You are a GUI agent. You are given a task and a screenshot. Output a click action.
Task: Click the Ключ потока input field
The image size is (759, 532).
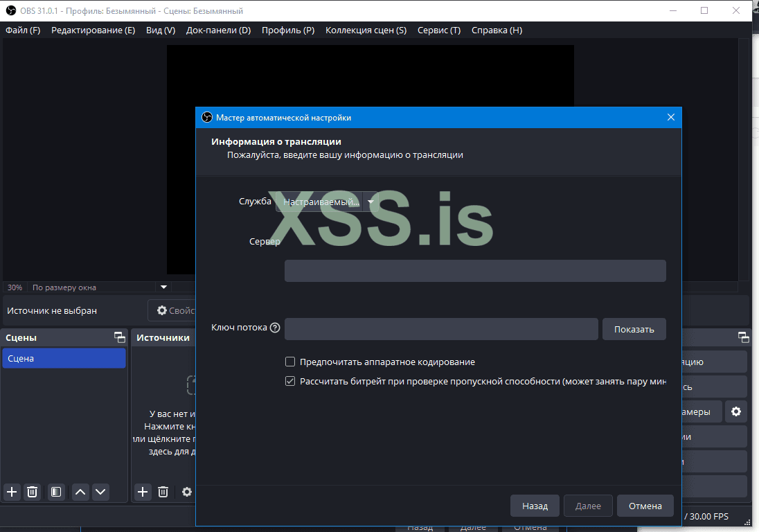(x=441, y=329)
